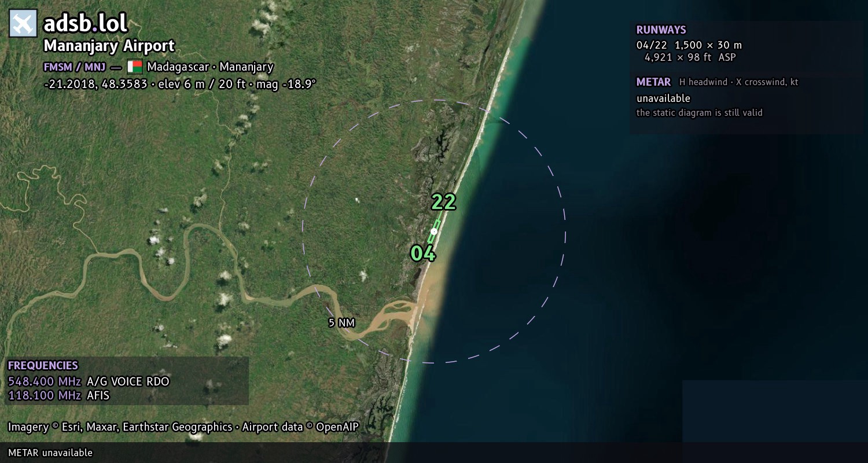This screenshot has width=868, height=463.
Task: Click the runway 22 label on map
Action: (444, 202)
